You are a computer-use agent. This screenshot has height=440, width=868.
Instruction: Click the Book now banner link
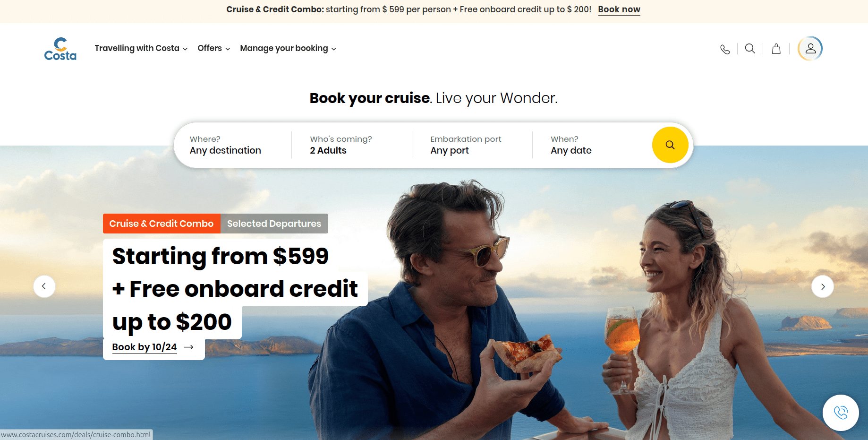pos(619,9)
